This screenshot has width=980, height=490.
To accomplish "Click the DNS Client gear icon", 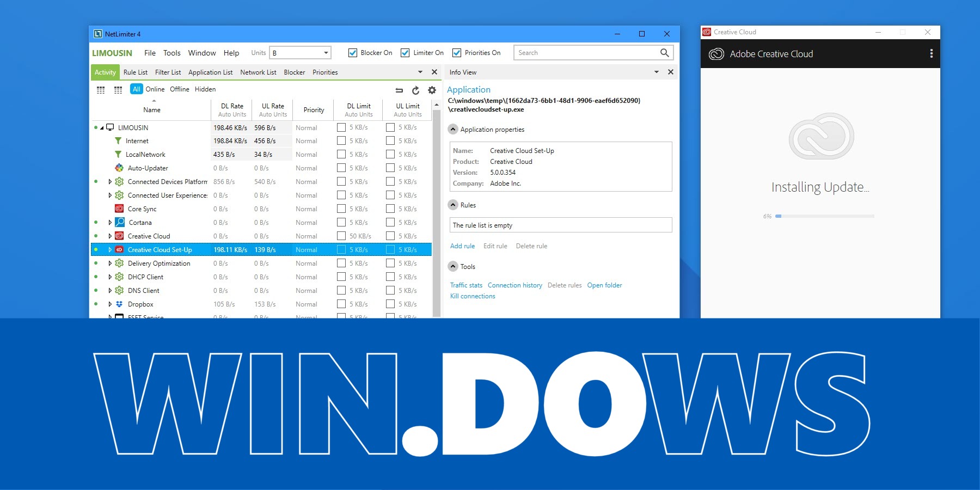I will tap(119, 291).
